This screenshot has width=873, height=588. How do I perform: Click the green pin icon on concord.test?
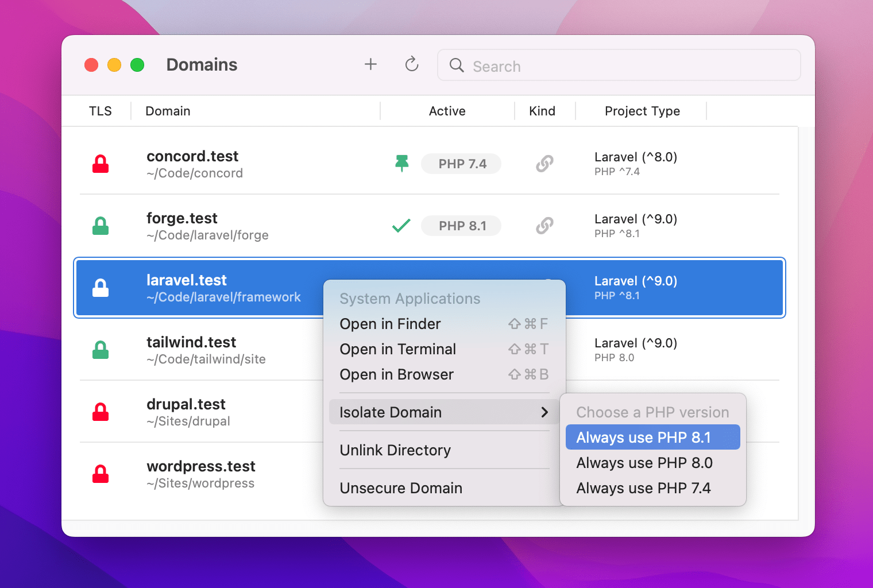(402, 164)
